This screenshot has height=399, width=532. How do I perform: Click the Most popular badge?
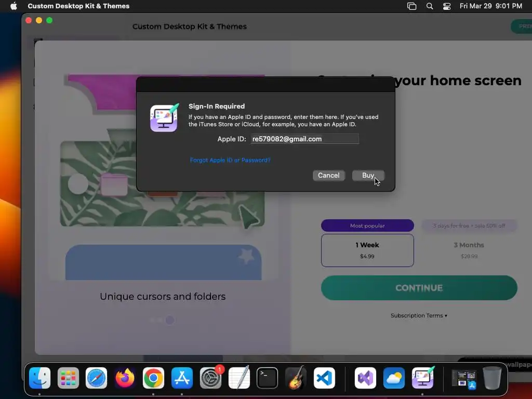[x=367, y=225]
